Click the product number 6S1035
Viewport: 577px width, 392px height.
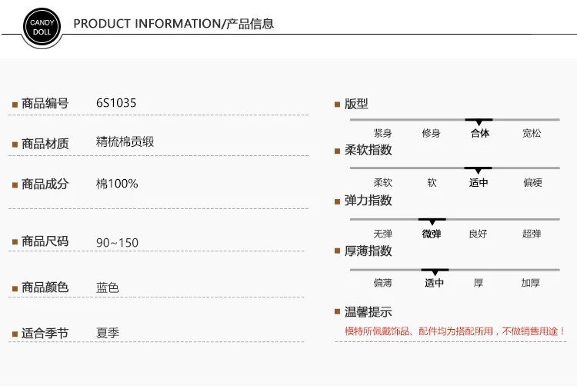click(116, 103)
